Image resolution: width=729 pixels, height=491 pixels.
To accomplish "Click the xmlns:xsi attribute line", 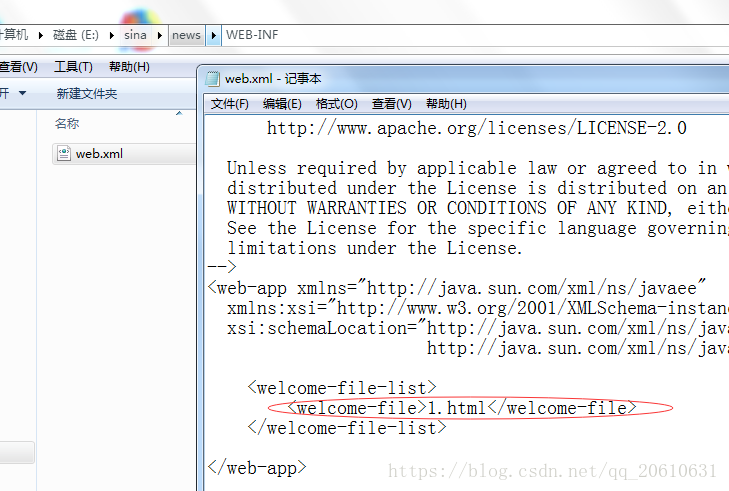I will tap(477, 308).
